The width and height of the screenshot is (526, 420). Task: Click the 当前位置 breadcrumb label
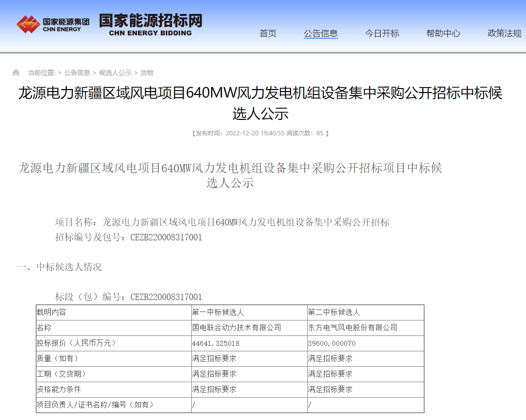click(x=42, y=73)
